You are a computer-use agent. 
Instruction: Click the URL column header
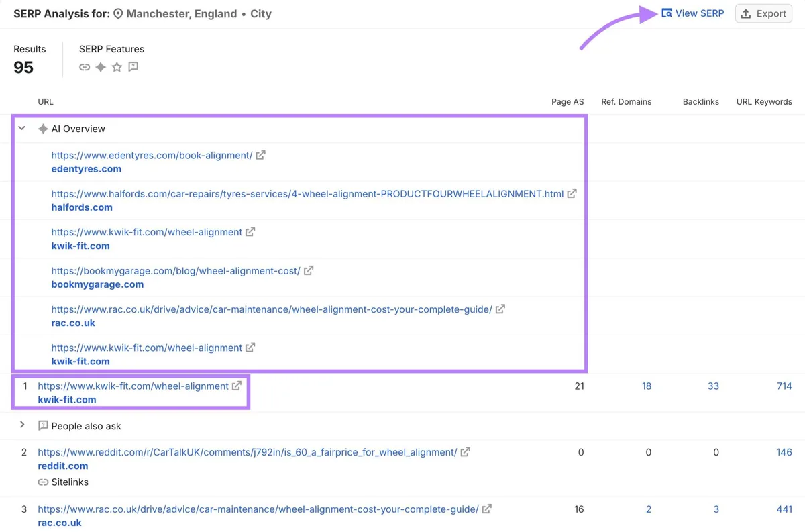(46, 102)
